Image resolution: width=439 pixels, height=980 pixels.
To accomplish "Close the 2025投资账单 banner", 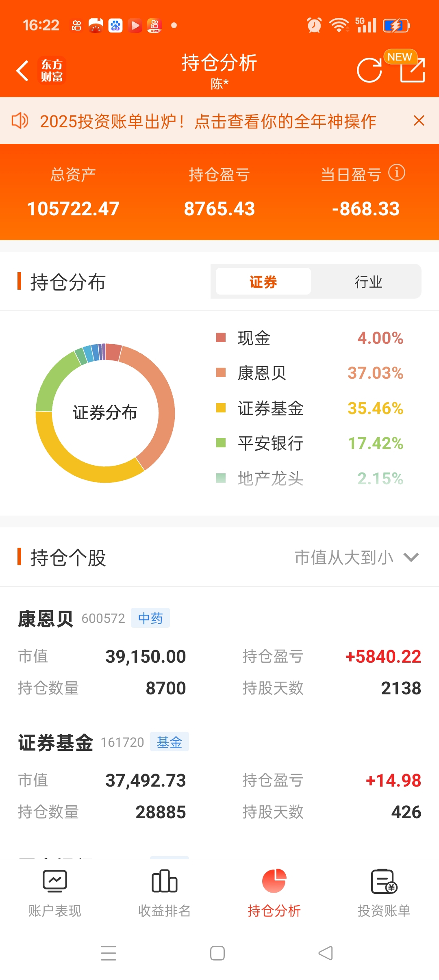I will [x=419, y=121].
